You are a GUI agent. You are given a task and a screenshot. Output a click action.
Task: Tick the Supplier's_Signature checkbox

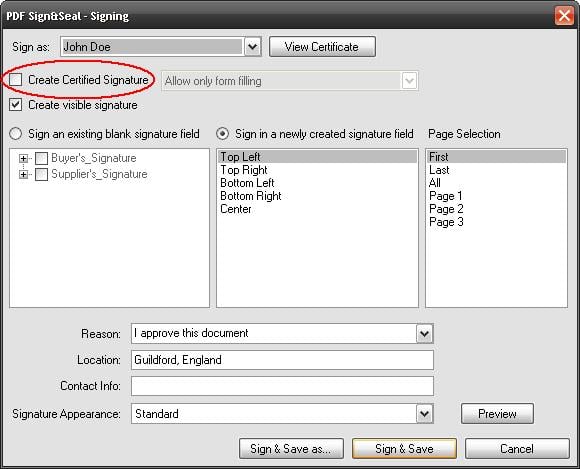coord(41,174)
